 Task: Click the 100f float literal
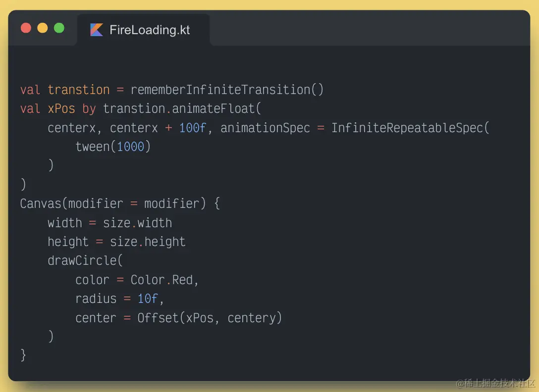(193, 128)
